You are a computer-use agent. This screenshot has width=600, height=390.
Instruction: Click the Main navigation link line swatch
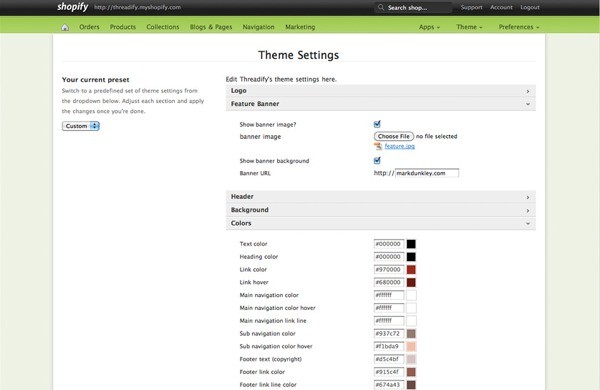pos(411,321)
